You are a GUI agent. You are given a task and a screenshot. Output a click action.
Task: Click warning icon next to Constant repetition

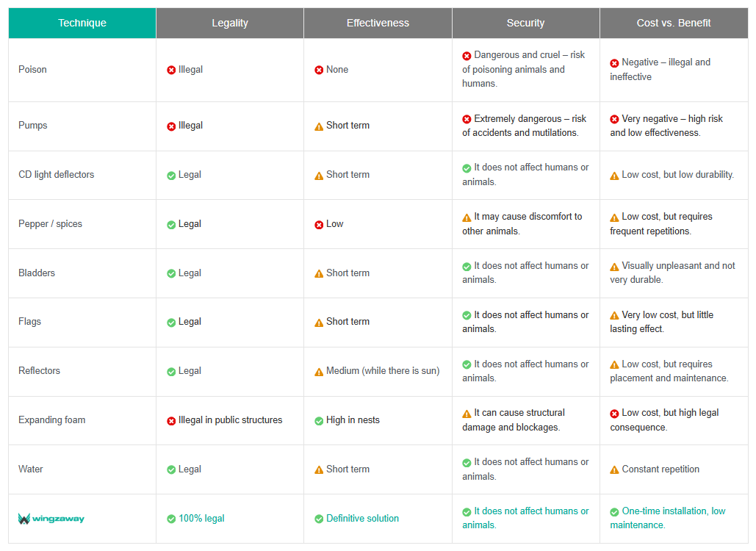point(614,470)
